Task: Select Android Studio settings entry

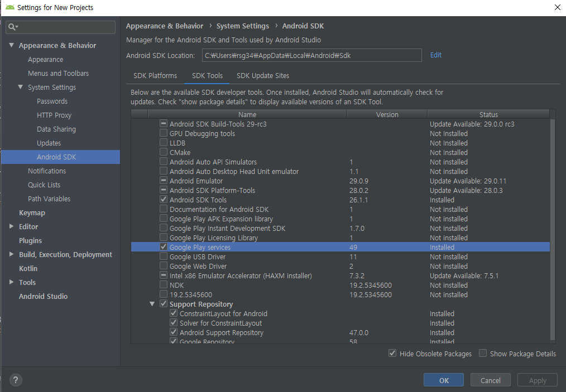Action: pyautogui.click(x=44, y=297)
